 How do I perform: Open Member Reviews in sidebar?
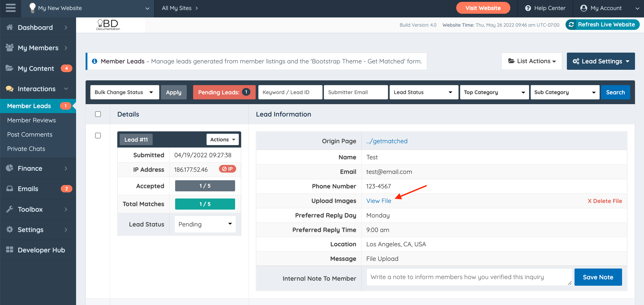click(31, 120)
